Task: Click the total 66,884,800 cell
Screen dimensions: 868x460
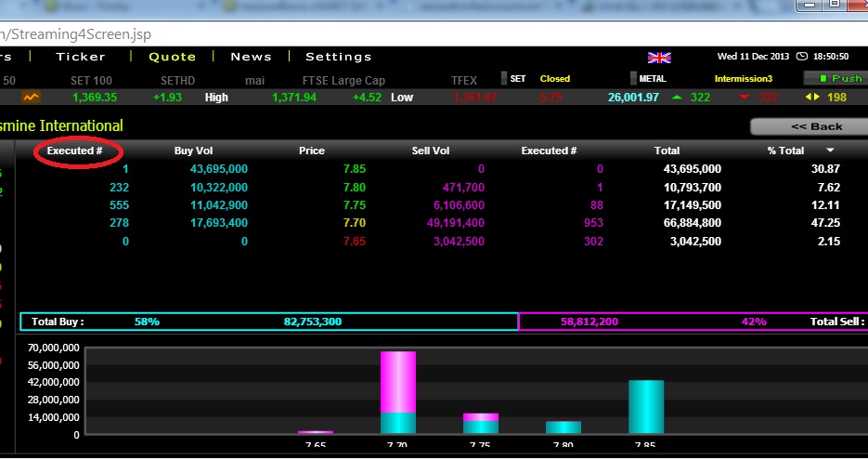Action: (692, 223)
